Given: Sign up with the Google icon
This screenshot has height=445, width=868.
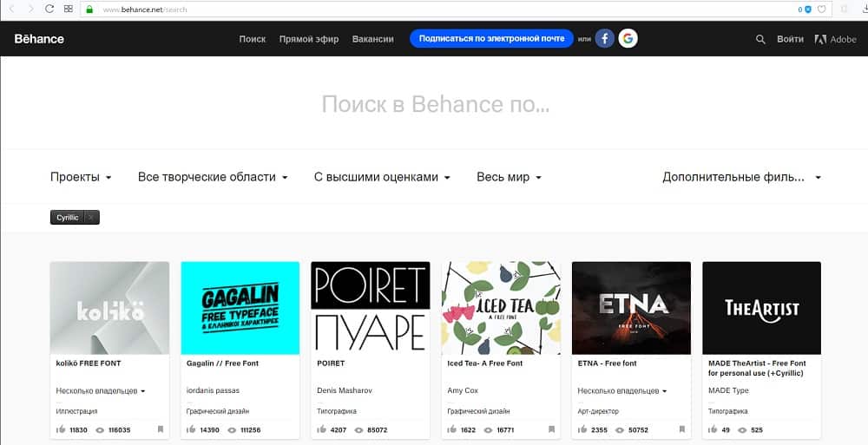Looking at the screenshot, I should click(628, 39).
